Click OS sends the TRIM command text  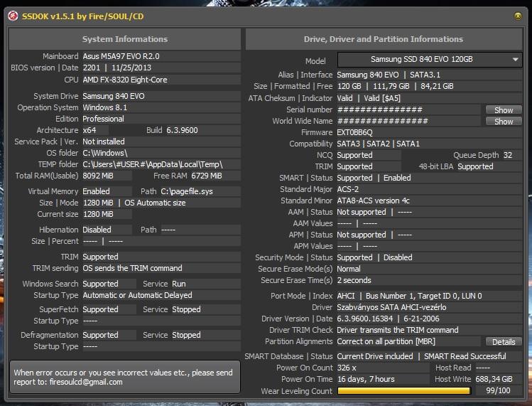[x=132, y=268]
